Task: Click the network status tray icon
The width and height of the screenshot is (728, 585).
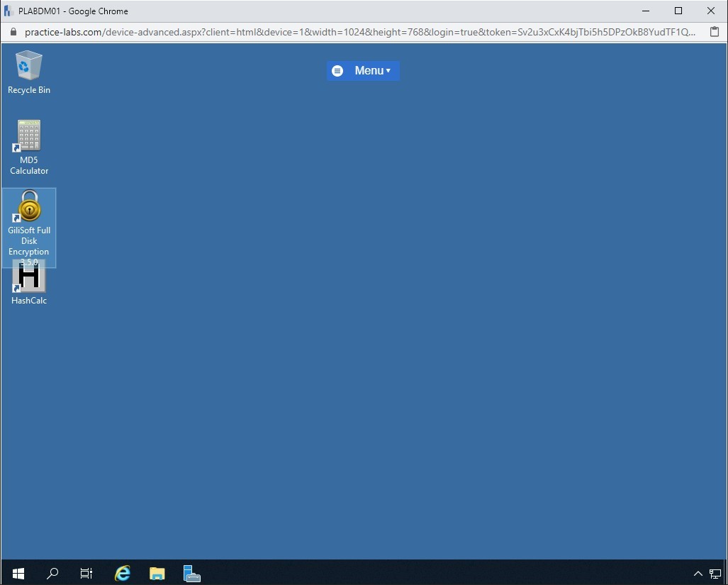Action: [715, 574]
